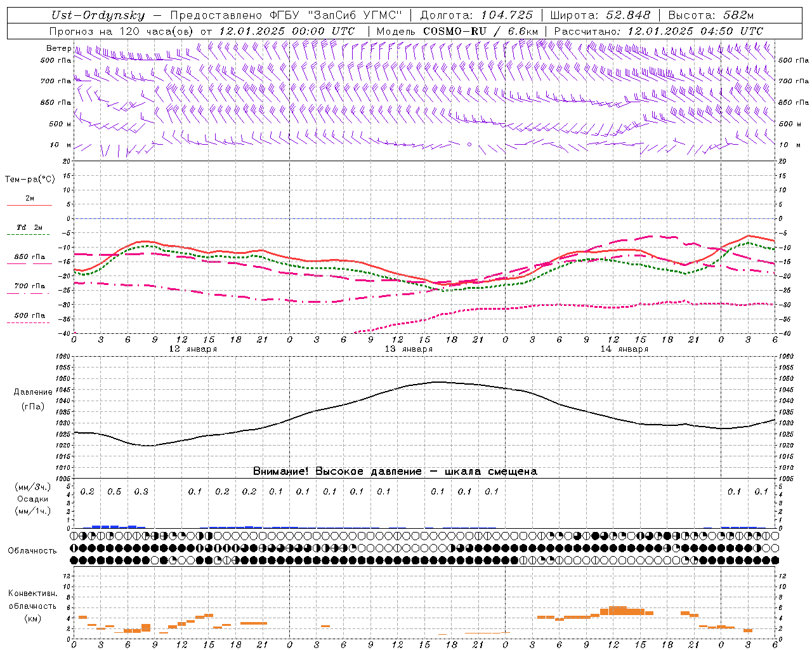Select the text Предоставлено ФГБУ "ЗапСиб УГМС"
This screenshot has height=650, width=812.
286,15
